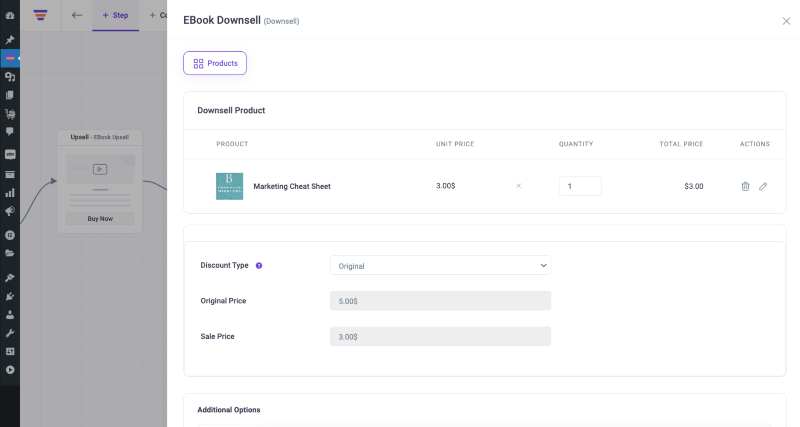800x427 pixels.
Task: Open Analytics bar chart icon in sidebar
Action: 10,193
